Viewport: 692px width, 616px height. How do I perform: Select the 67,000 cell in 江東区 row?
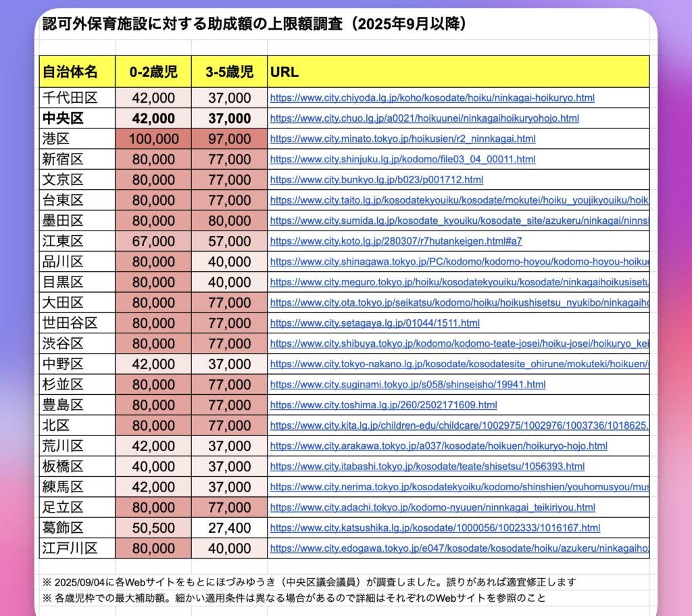tap(153, 241)
